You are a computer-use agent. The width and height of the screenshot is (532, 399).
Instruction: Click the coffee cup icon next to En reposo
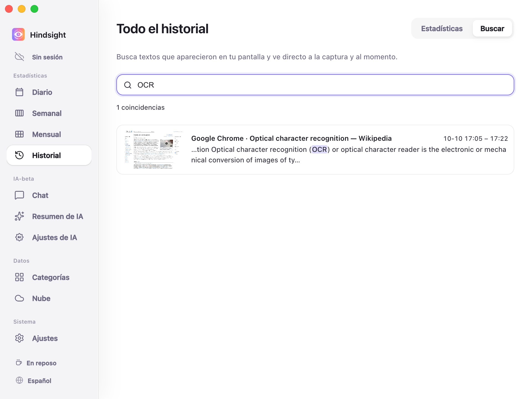coord(19,362)
